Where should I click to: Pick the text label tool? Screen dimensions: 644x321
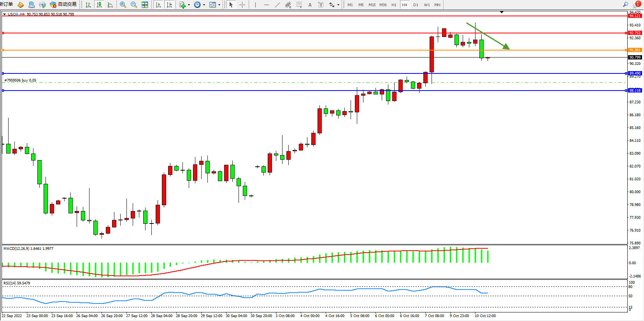(321, 5)
